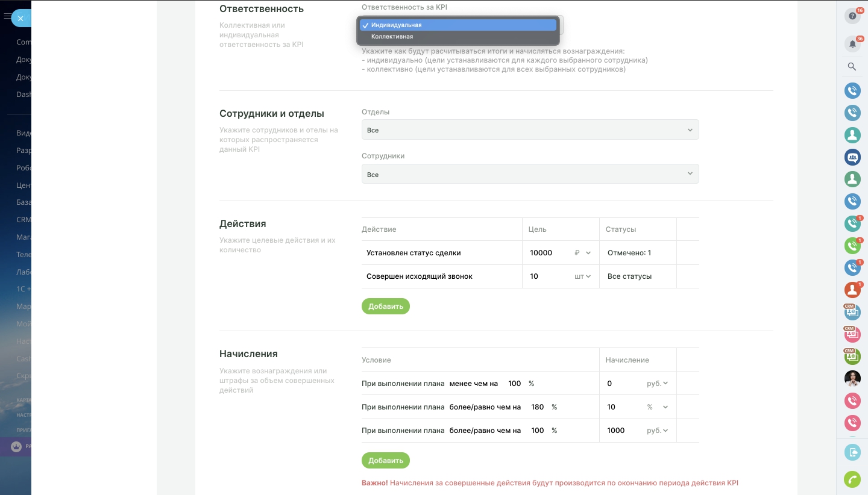Viewport: 868px width, 495px height.
Task: Open the orange contact chat with badge
Action: pyautogui.click(x=852, y=290)
